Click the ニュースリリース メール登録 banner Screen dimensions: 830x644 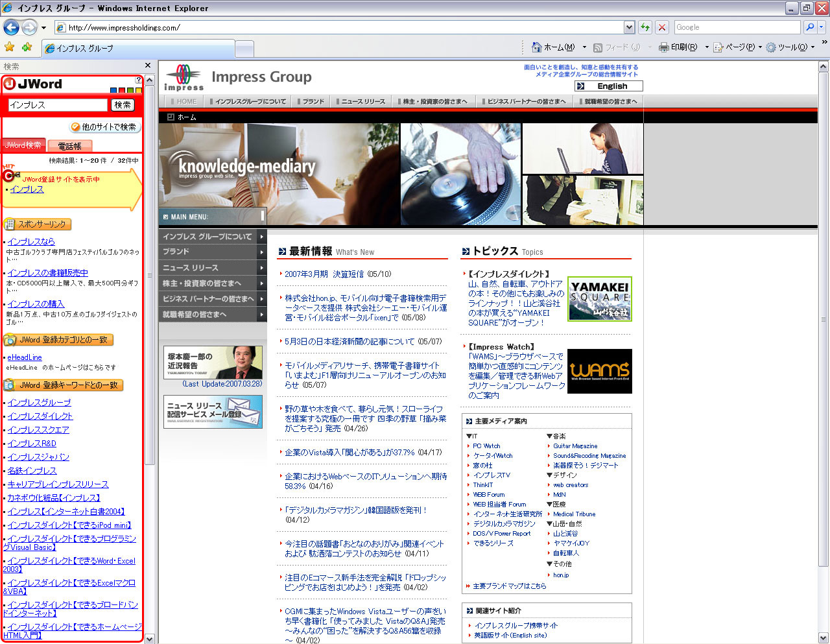(213, 411)
